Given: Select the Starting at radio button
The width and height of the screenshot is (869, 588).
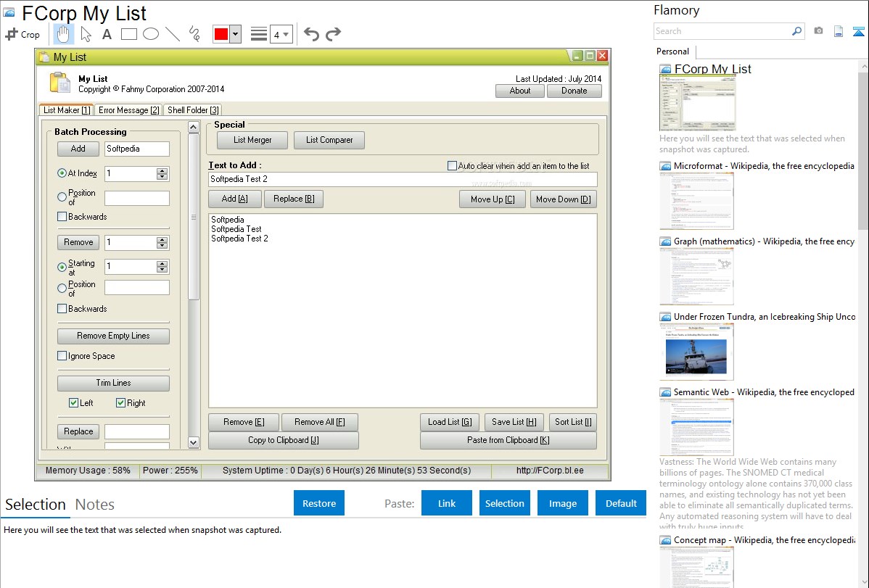Looking at the screenshot, I should pyautogui.click(x=62, y=268).
